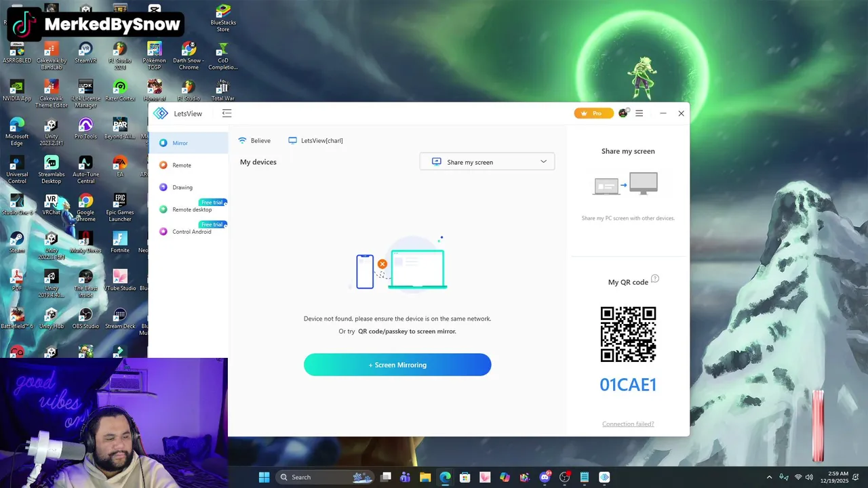The width and height of the screenshot is (868, 488).
Task: Show hidden system tray icons
Action: tap(769, 477)
